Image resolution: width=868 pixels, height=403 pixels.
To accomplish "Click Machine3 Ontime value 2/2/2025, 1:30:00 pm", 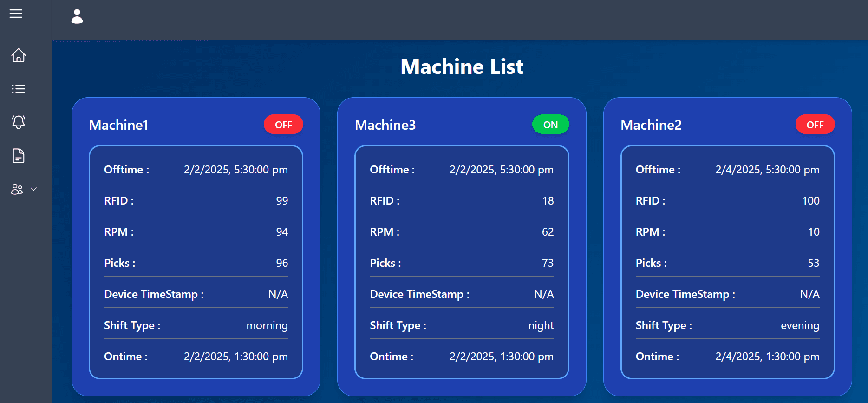I will pos(502,357).
